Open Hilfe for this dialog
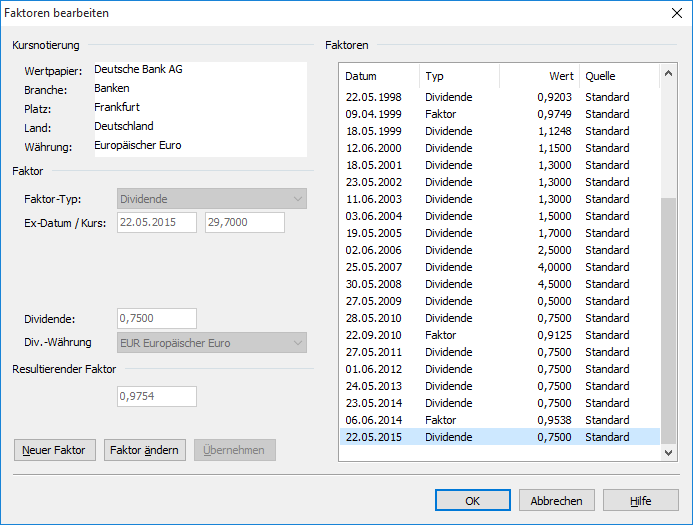Image resolution: width=693 pixels, height=525 pixels. coord(641,500)
